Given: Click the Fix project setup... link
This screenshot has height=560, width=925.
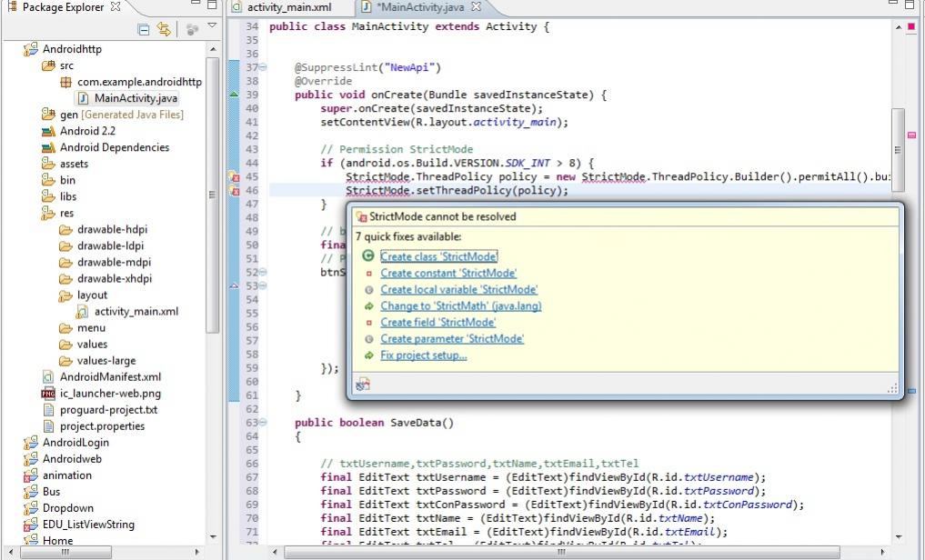Looking at the screenshot, I should (424, 355).
